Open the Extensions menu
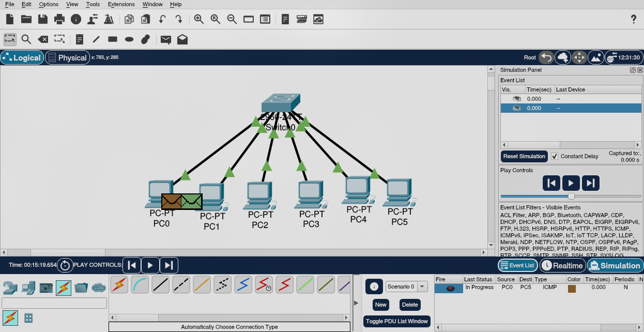The image size is (644, 332). pos(121,4)
